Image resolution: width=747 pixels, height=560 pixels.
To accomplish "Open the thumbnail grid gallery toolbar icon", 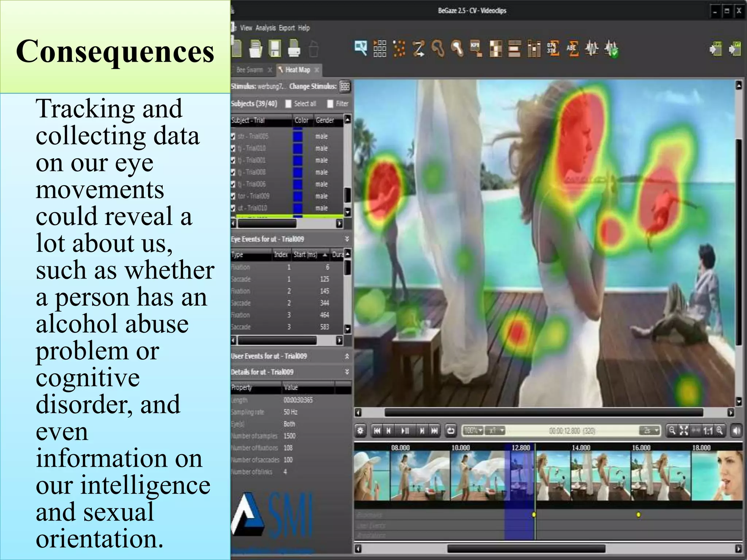I will coord(380,49).
